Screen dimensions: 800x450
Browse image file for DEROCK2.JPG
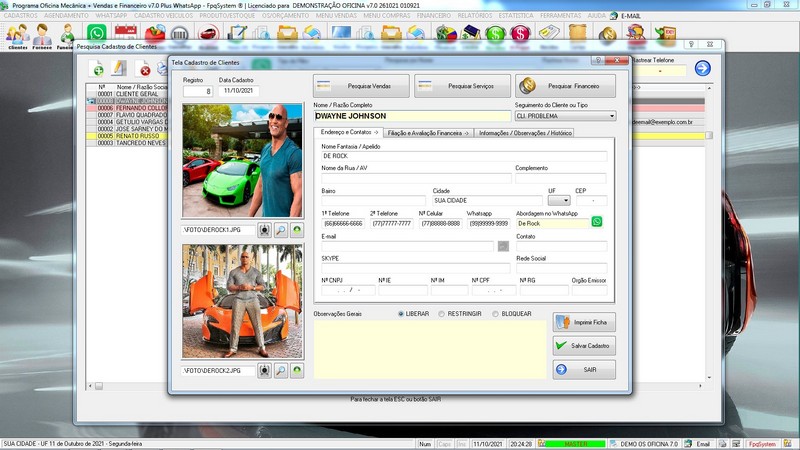(281, 370)
